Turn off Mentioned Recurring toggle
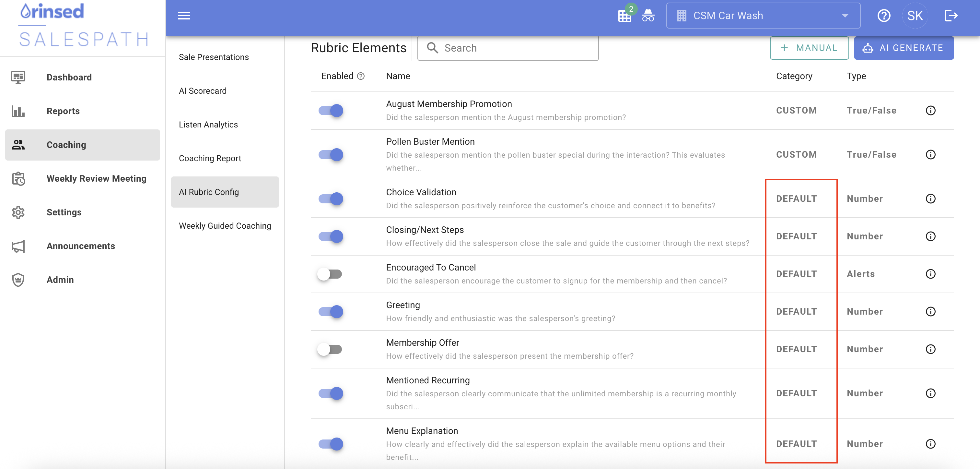 point(331,393)
